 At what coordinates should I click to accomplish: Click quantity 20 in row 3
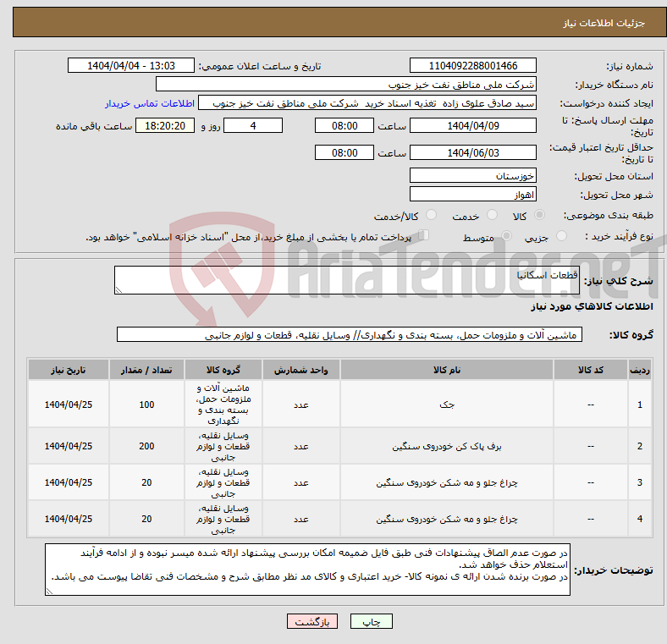click(x=146, y=482)
